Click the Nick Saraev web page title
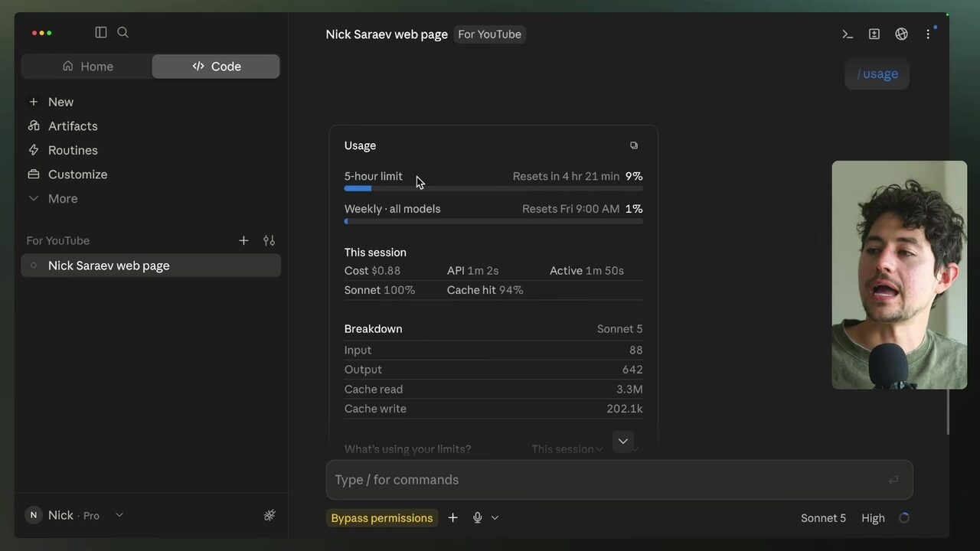The height and width of the screenshot is (551, 980). point(387,34)
